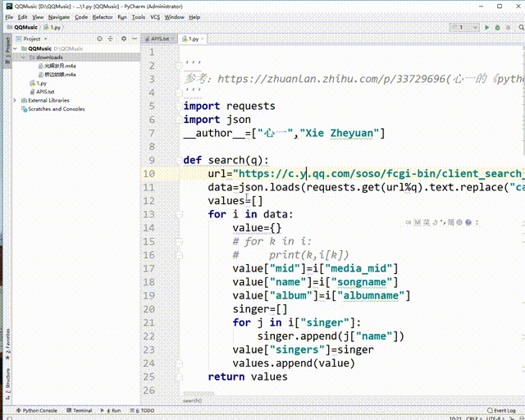Open the 4: Run tool window

click(111, 410)
